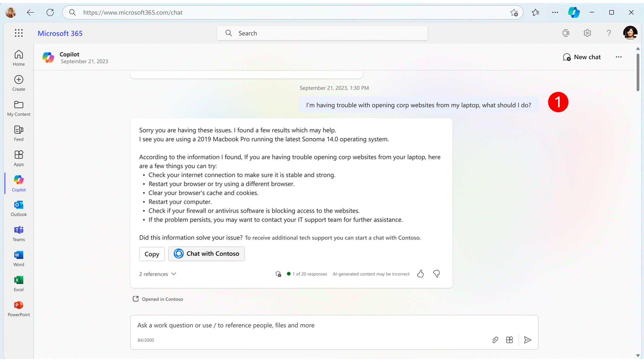Click Chat with Contoso button
This screenshot has width=644, height=362.
(206, 253)
